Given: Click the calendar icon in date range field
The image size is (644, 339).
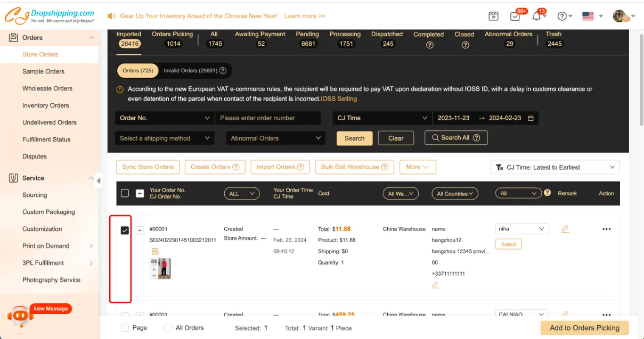Looking at the screenshot, I should point(531,118).
